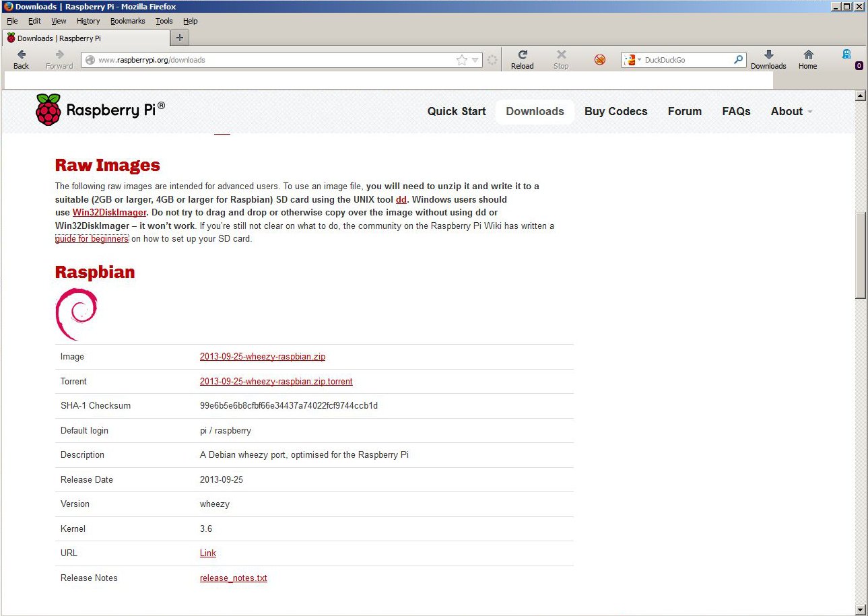The image size is (868, 616).
Task: Click the vertical scrollbar thumb
Action: tap(860, 254)
